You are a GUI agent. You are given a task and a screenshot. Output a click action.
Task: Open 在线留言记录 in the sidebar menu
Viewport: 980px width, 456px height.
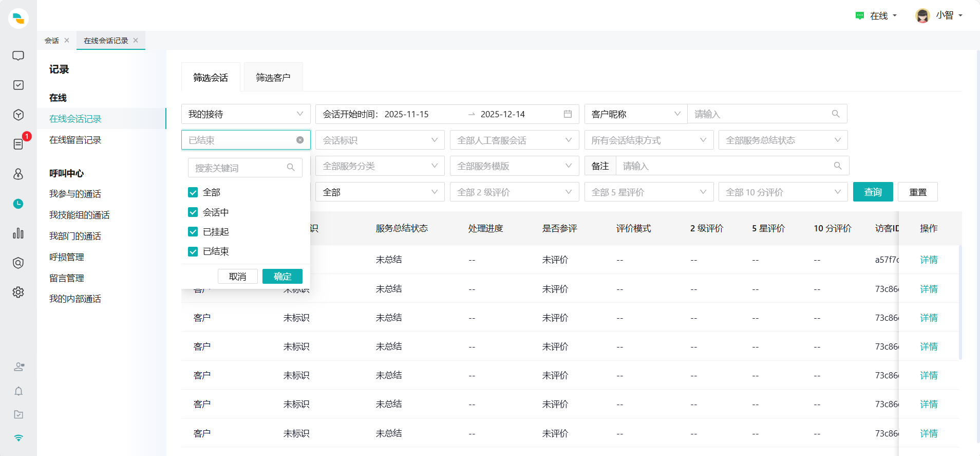75,140
